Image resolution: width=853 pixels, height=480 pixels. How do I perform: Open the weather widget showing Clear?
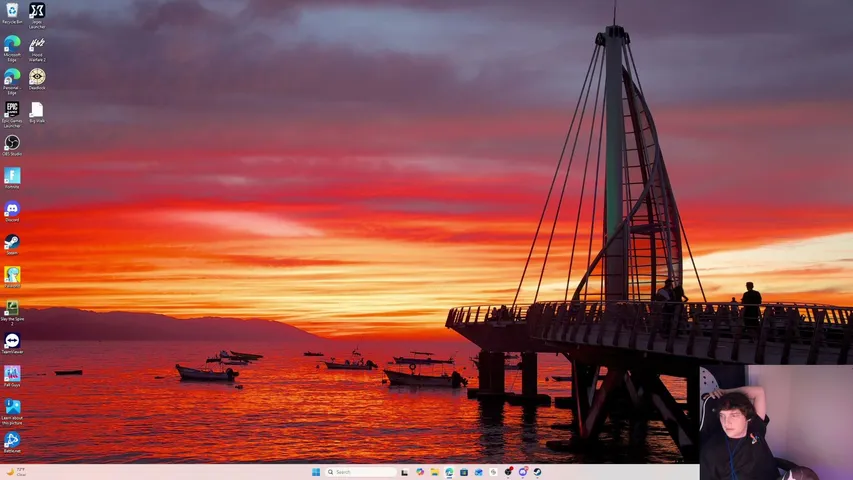[x=16, y=472]
